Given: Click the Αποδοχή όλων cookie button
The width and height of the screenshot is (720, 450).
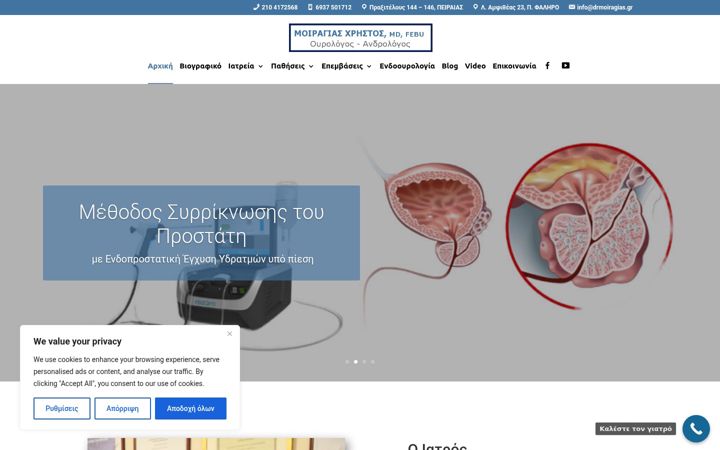Looking at the screenshot, I should (x=191, y=408).
